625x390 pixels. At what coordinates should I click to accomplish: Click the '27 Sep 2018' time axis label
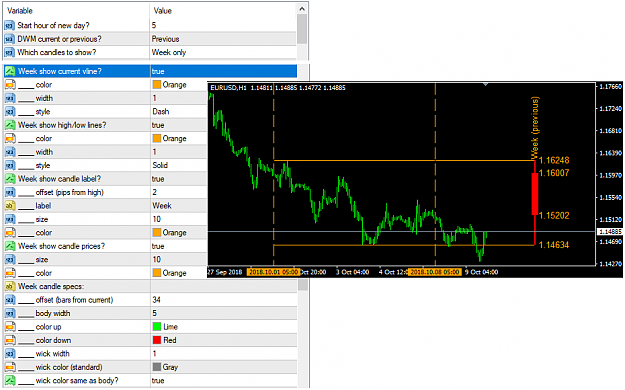coord(225,272)
